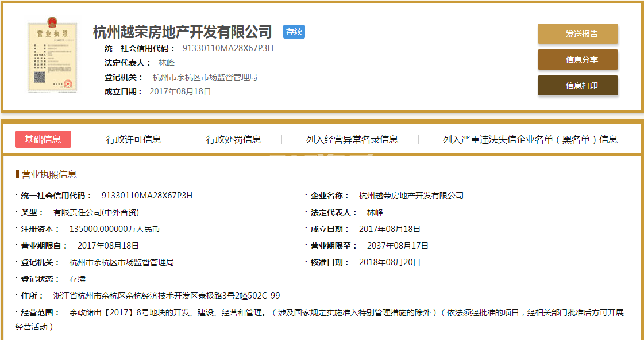Click the 信息打印 button
The height and width of the screenshot is (340, 644).
click(x=578, y=86)
